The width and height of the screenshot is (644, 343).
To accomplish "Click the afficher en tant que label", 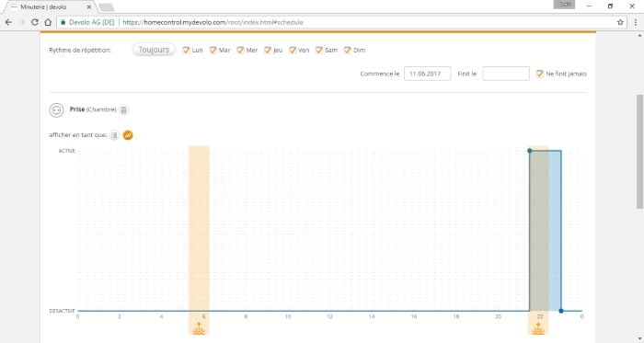I will (78, 135).
